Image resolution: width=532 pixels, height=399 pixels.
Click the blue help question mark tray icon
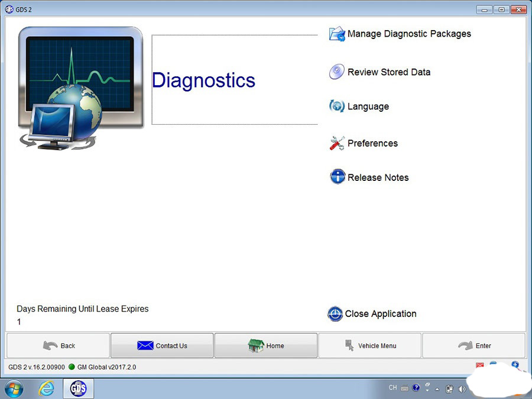[x=416, y=387]
